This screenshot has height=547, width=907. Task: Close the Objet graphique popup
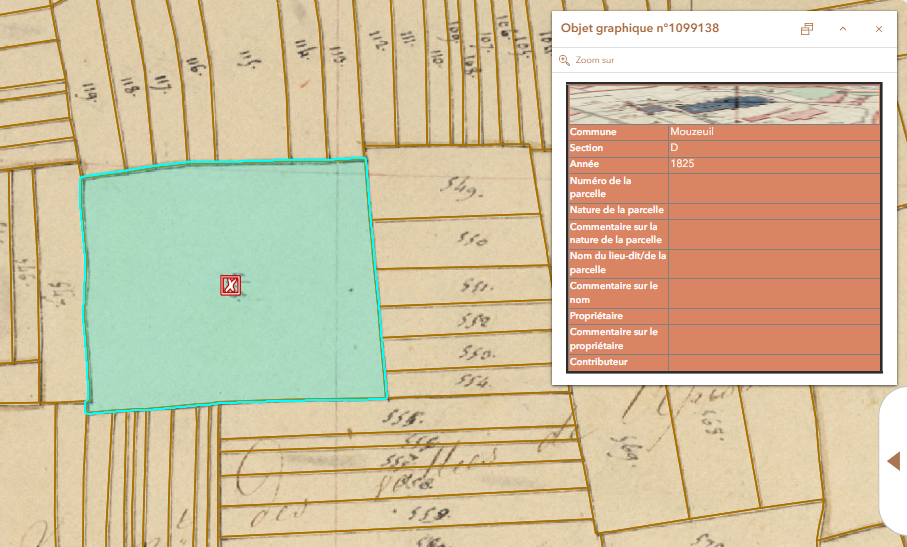[879, 29]
